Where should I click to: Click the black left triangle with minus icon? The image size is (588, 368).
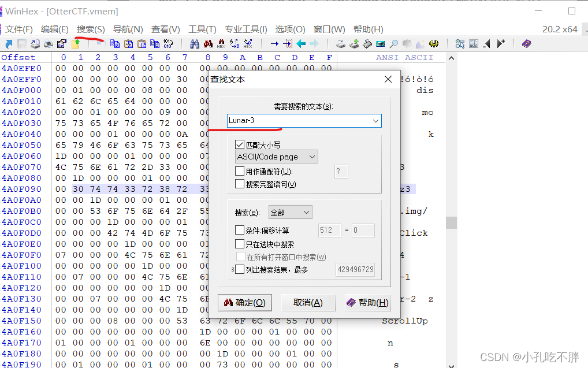click(x=487, y=44)
